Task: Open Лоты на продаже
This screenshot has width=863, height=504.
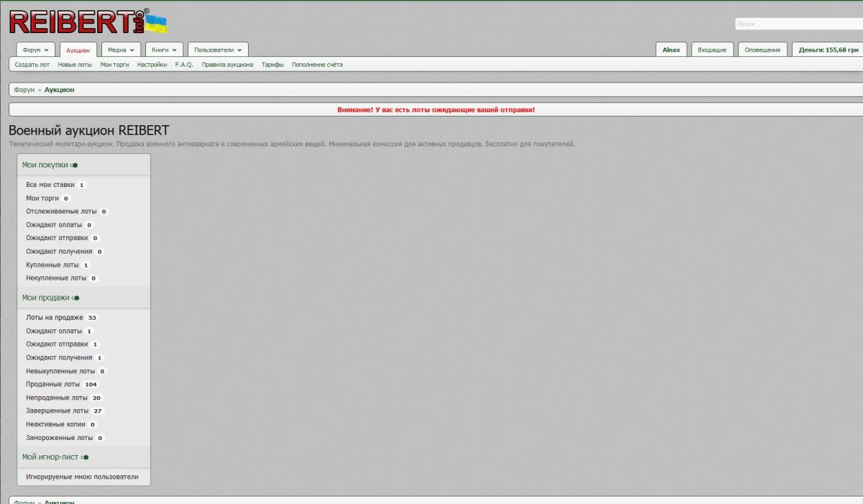Action: (x=55, y=318)
